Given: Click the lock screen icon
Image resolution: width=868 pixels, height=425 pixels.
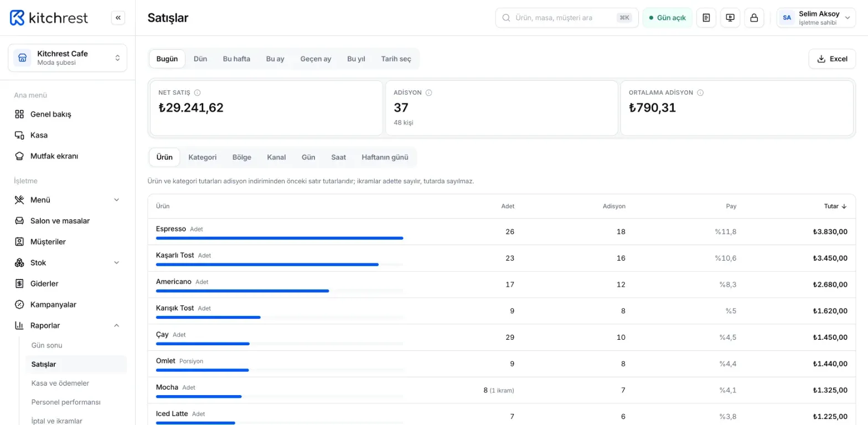Looking at the screenshot, I should (754, 18).
